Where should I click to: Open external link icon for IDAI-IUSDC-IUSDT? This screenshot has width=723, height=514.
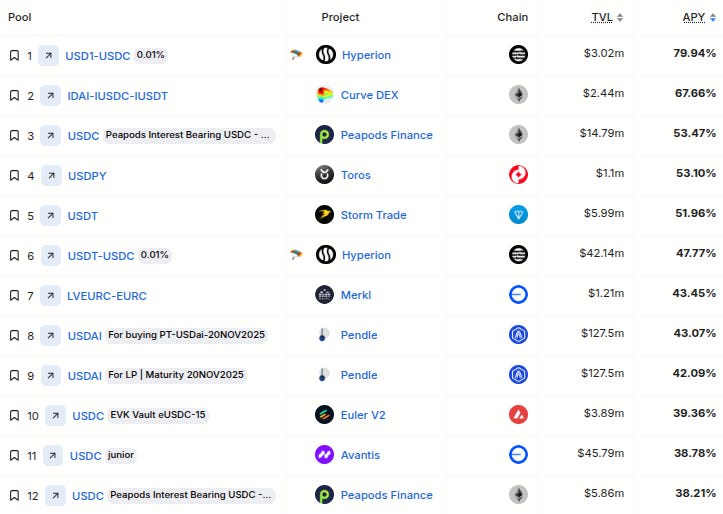tap(50, 95)
